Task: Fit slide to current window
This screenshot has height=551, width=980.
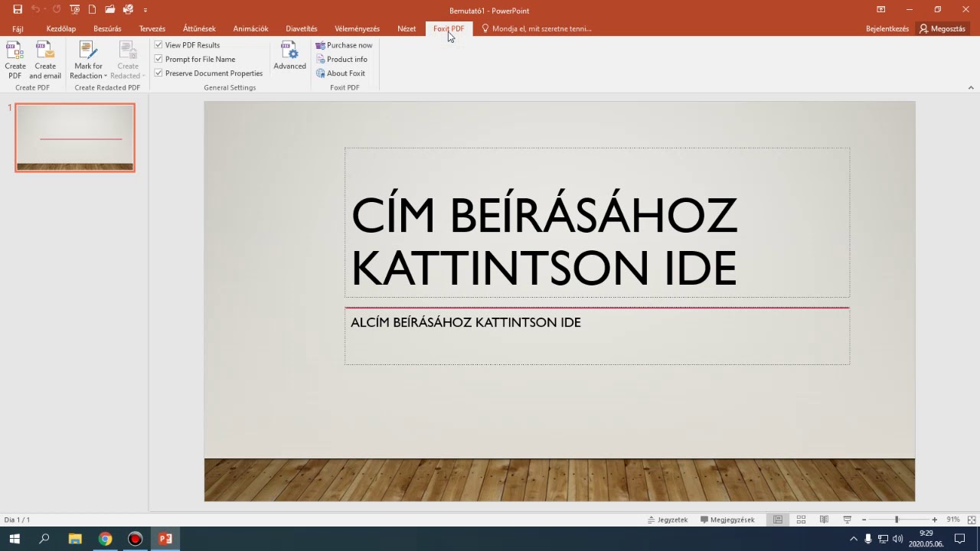Action: coord(971,520)
